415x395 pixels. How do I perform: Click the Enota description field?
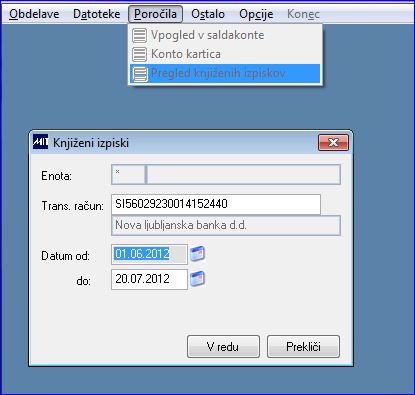coord(244,174)
